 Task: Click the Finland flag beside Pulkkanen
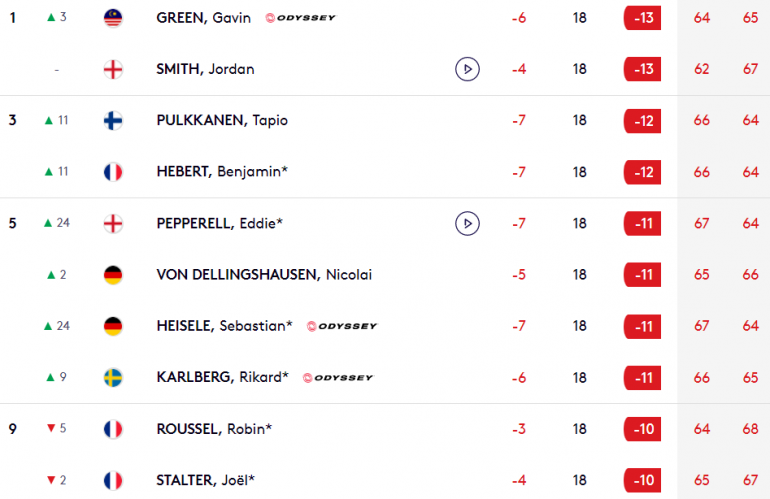coord(113,121)
